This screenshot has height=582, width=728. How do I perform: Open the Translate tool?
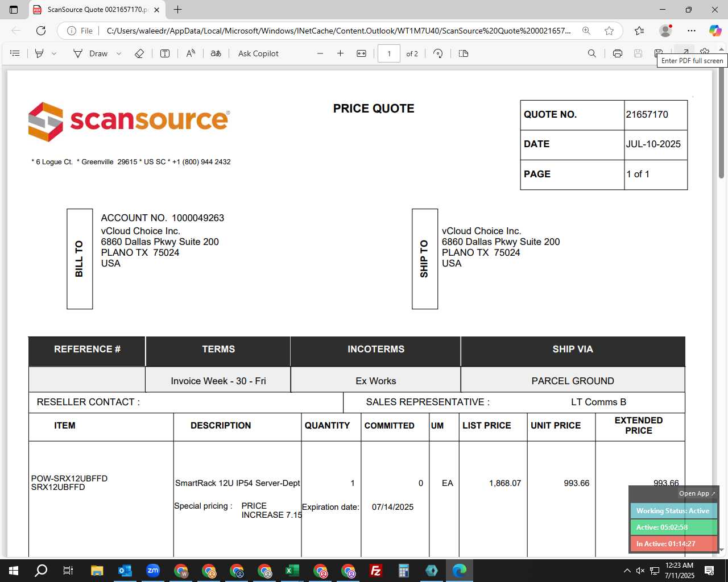coord(216,53)
